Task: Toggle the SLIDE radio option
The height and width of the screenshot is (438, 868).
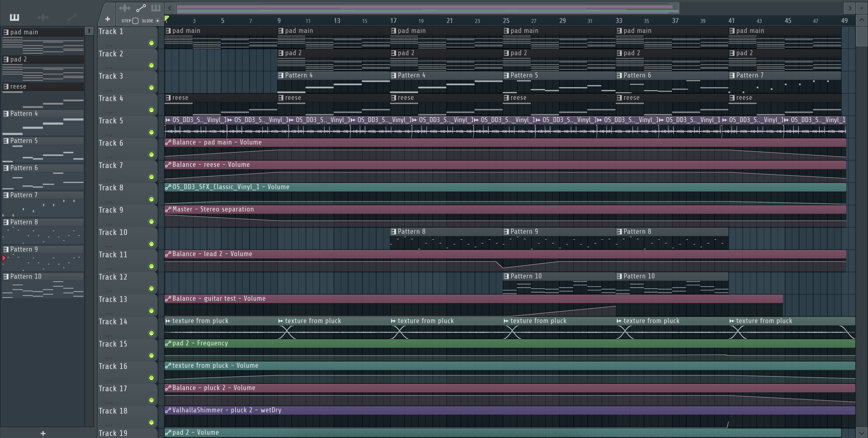Action: point(157,21)
